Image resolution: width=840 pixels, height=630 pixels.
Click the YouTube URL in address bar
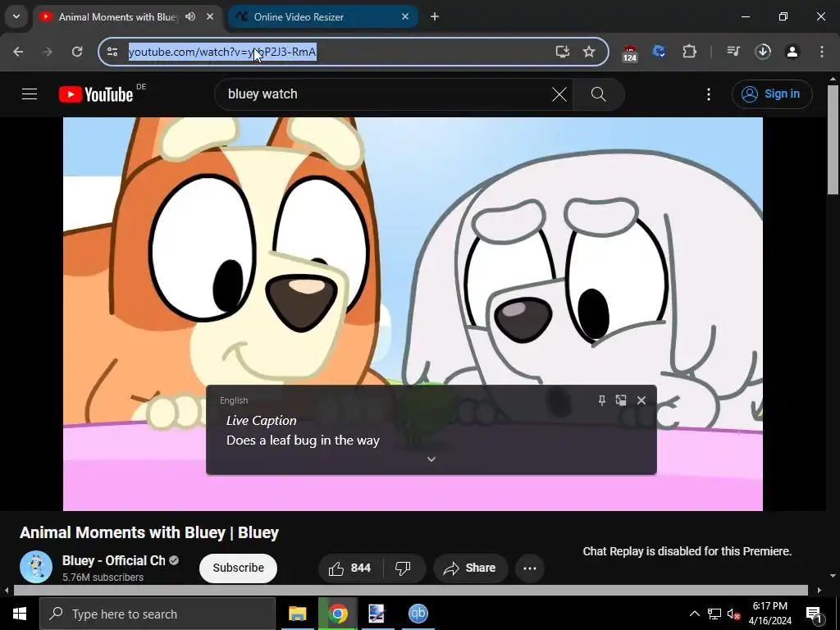[222, 52]
